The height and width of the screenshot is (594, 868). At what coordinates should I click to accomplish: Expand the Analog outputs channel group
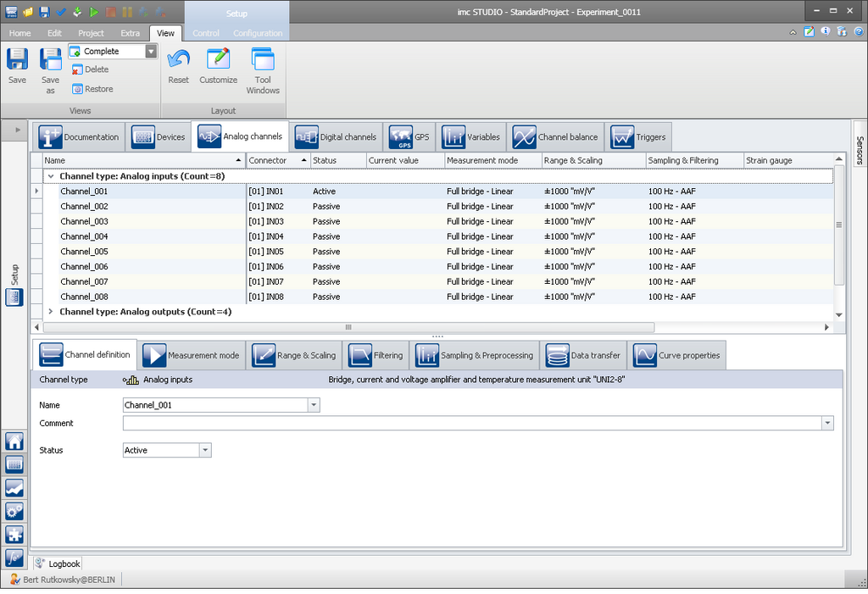[51, 312]
